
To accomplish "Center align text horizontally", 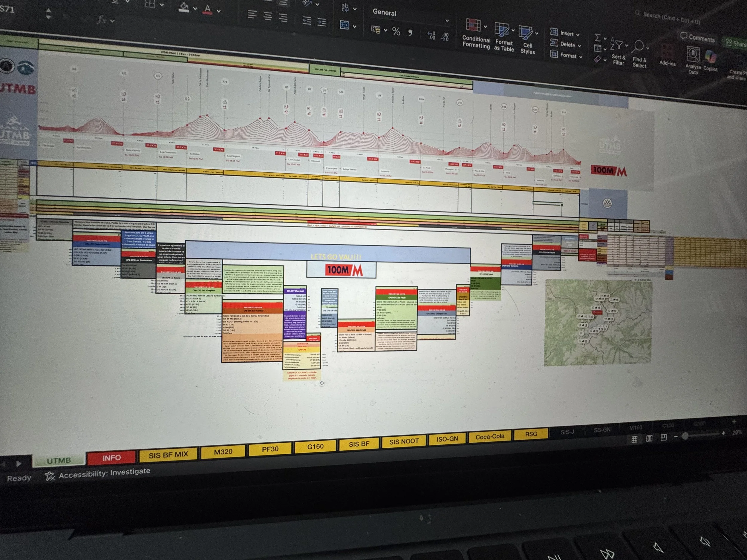I will pyautogui.click(x=268, y=16).
